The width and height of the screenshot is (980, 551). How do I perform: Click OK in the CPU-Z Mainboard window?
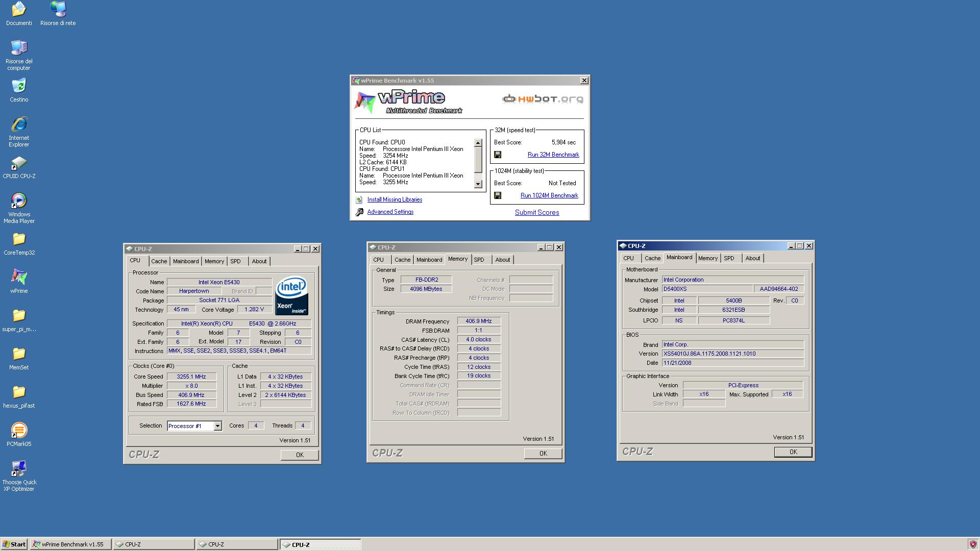[x=793, y=452]
